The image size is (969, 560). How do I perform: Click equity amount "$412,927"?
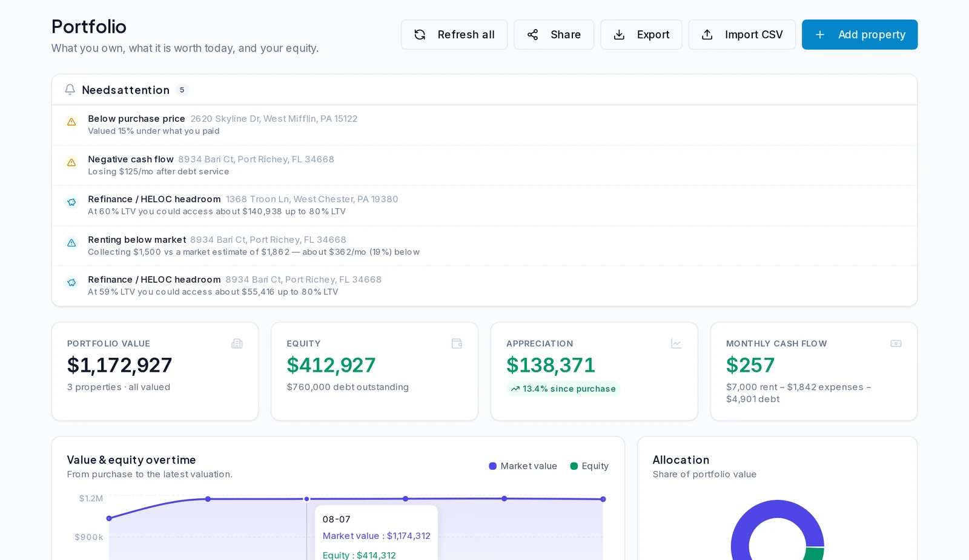click(x=331, y=365)
